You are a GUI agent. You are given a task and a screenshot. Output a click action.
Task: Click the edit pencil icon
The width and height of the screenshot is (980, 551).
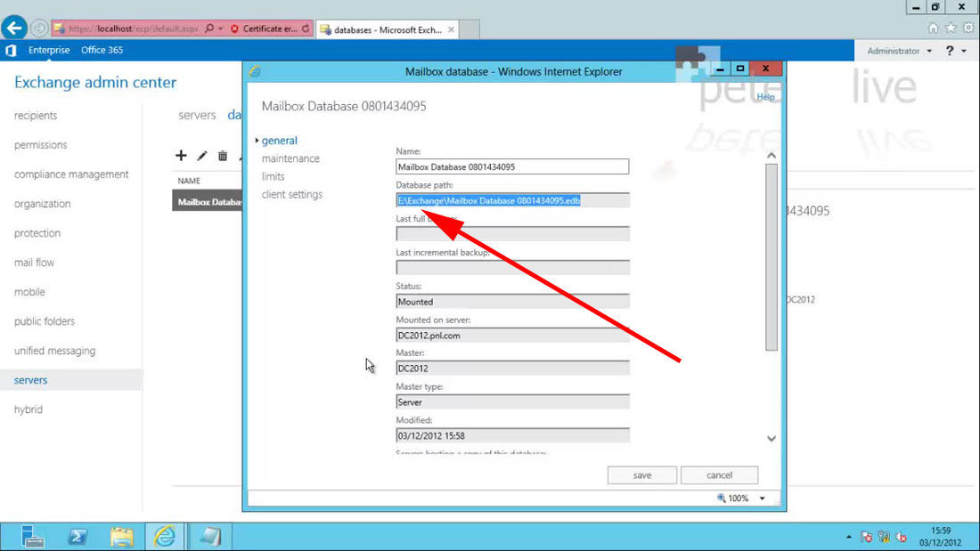202,156
